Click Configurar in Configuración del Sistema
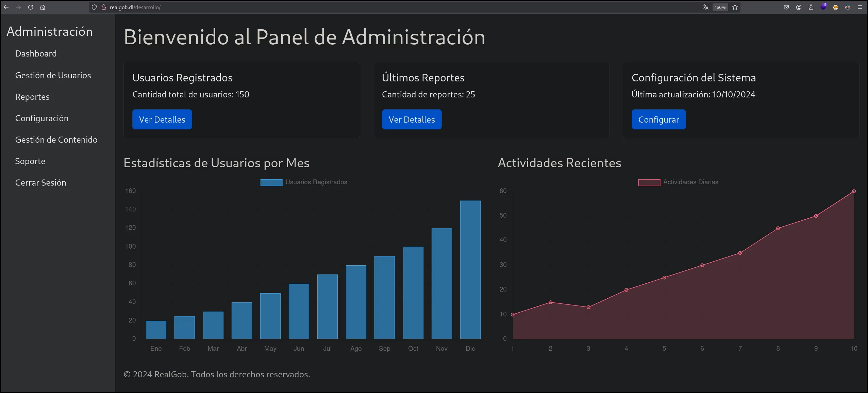The height and width of the screenshot is (393, 868). [x=658, y=120]
